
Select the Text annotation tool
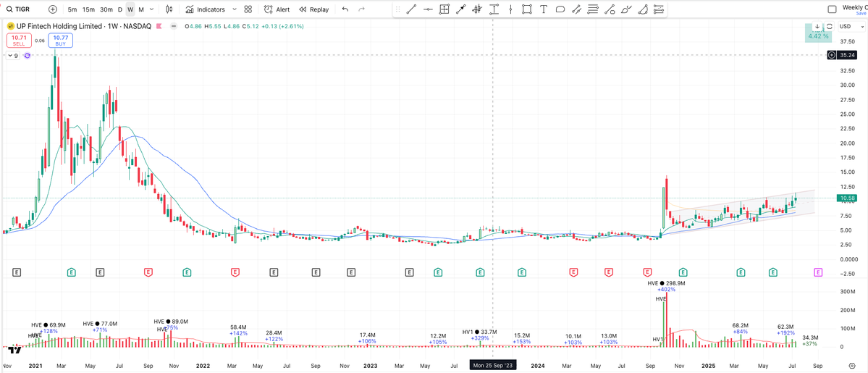(544, 9)
